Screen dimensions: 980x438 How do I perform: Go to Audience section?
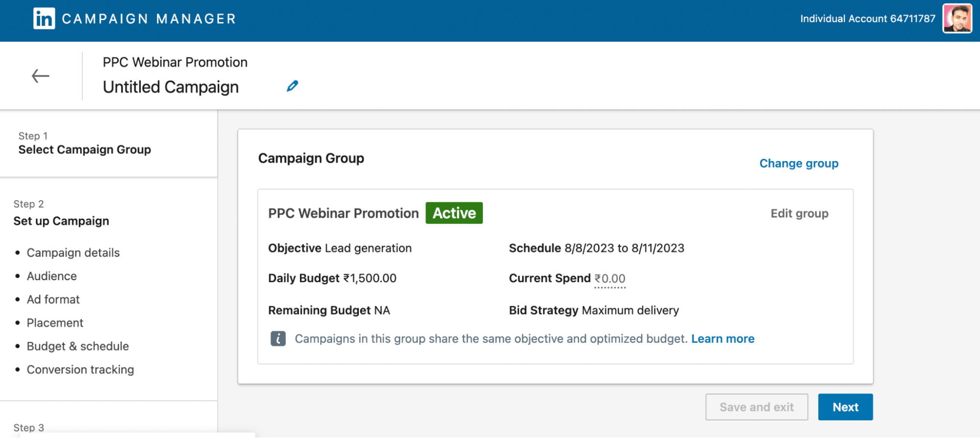pos(51,276)
